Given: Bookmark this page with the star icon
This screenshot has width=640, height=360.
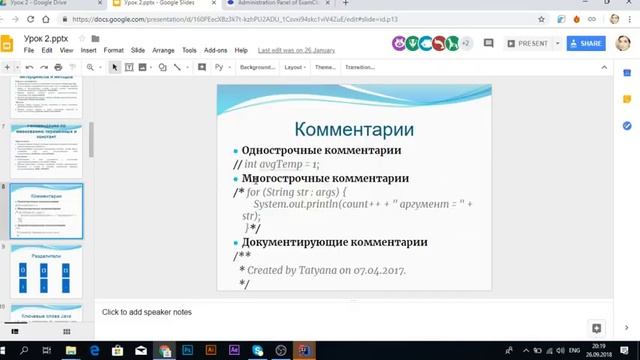Looking at the screenshot, I should coord(541,19).
